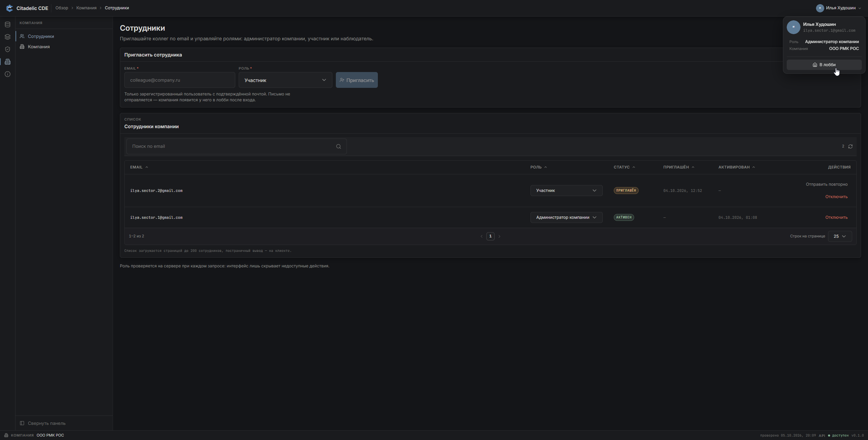Click the ПРИГЛАШЁН status badge
The height and width of the screenshot is (440, 868).
(x=626, y=191)
